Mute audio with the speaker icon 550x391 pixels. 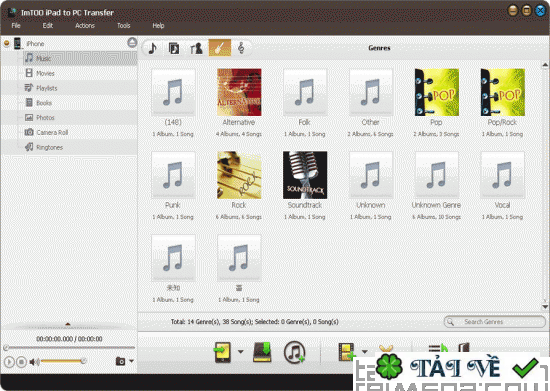34,362
